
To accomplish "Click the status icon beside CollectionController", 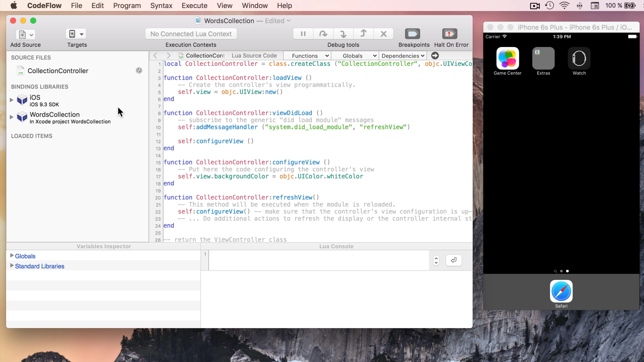I will tap(139, 70).
